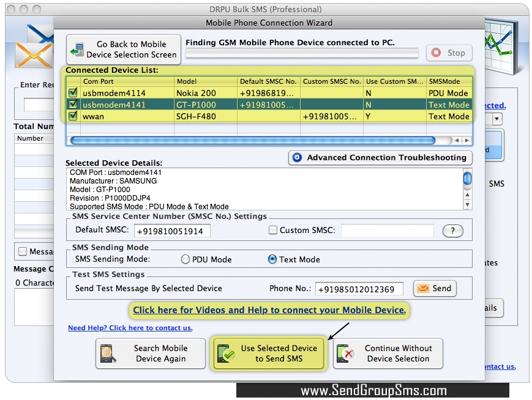Click the magnifier icon on Search Mobile Device Again
The image size is (532, 400).
point(108,354)
